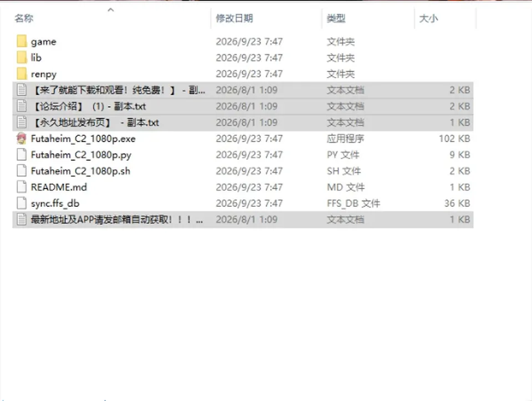Click the MD 文件 type cell
The height and width of the screenshot is (401, 532).
pyautogui.click(x=346, y=187)
